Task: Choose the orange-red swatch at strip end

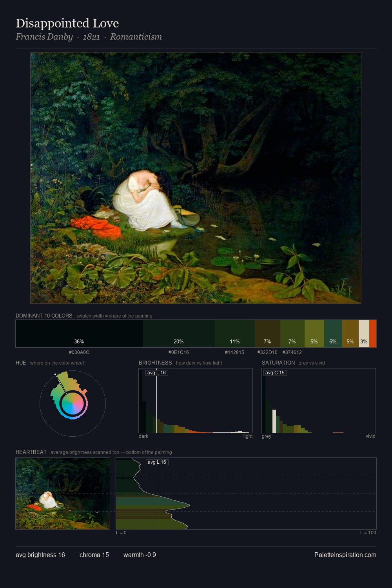Action: click(x=373, y=334)
